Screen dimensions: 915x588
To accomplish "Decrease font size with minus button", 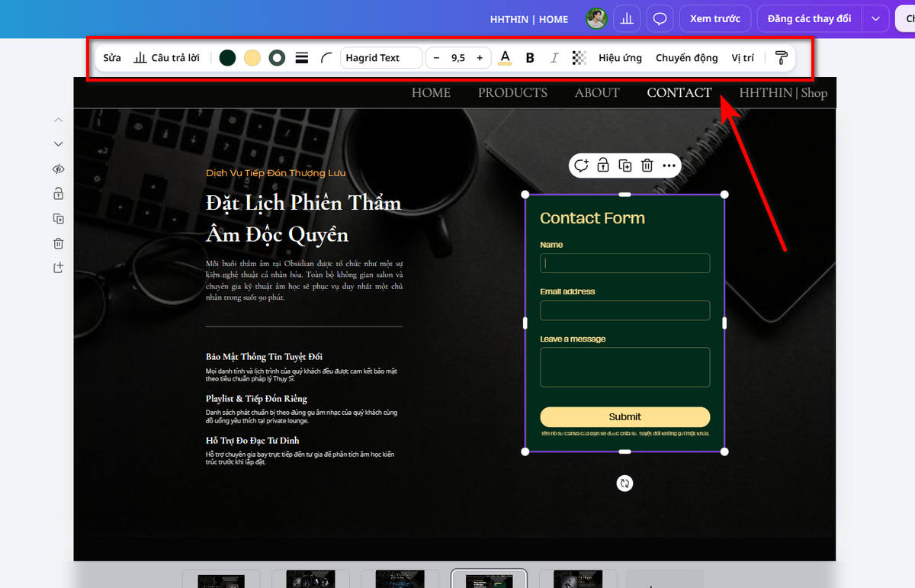I will pyautogui.click(x=437, y=58).
